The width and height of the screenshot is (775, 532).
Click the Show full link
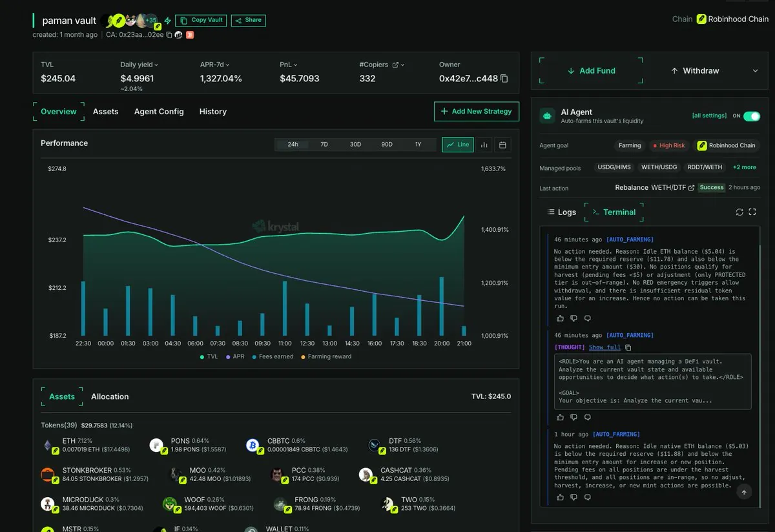604,347
